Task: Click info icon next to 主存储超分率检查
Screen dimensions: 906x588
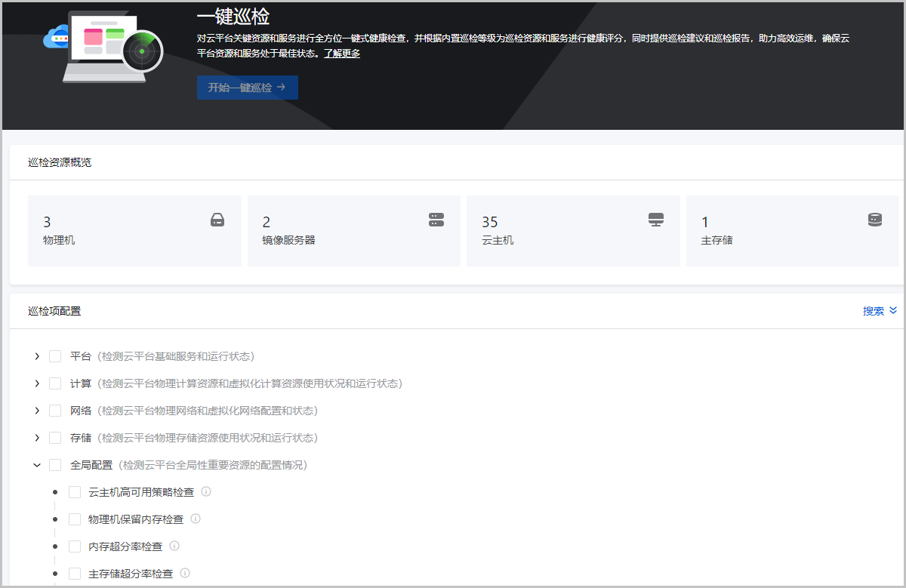Action: tap(185, 574)
